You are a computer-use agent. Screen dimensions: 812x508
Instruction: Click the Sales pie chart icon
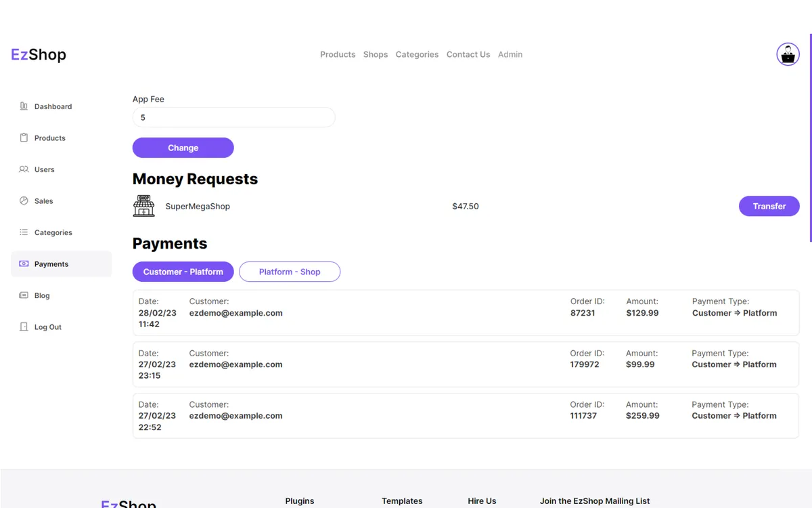[24, 200]
